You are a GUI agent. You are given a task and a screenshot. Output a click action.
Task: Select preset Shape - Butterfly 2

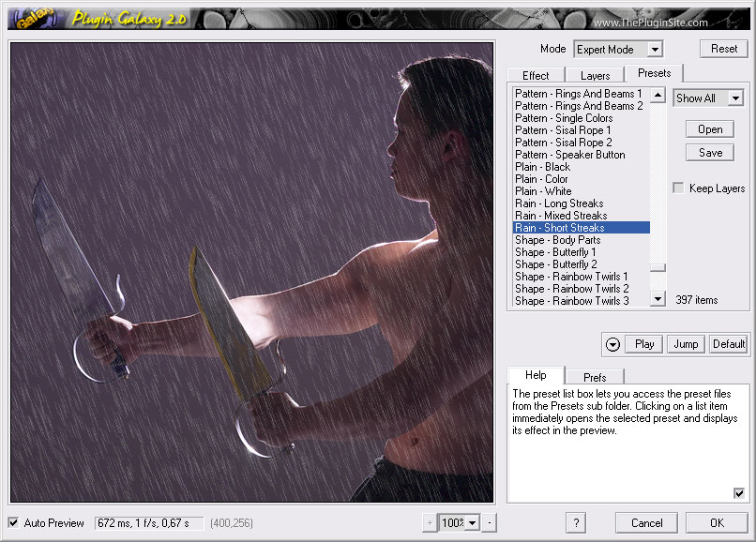coord(582,264)
